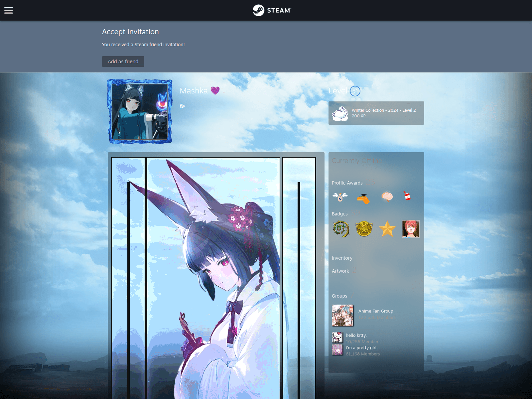Image resolution: width=532 pixels, height=399 pixels.
Task: Open the hamburger menu
Action: (x=9, y=10)
